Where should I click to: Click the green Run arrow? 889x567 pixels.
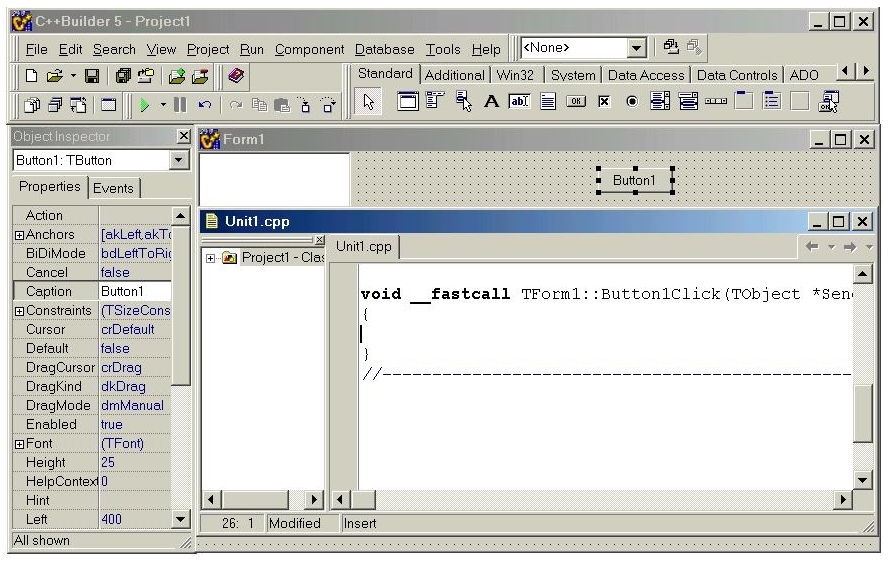coord(145,105)
